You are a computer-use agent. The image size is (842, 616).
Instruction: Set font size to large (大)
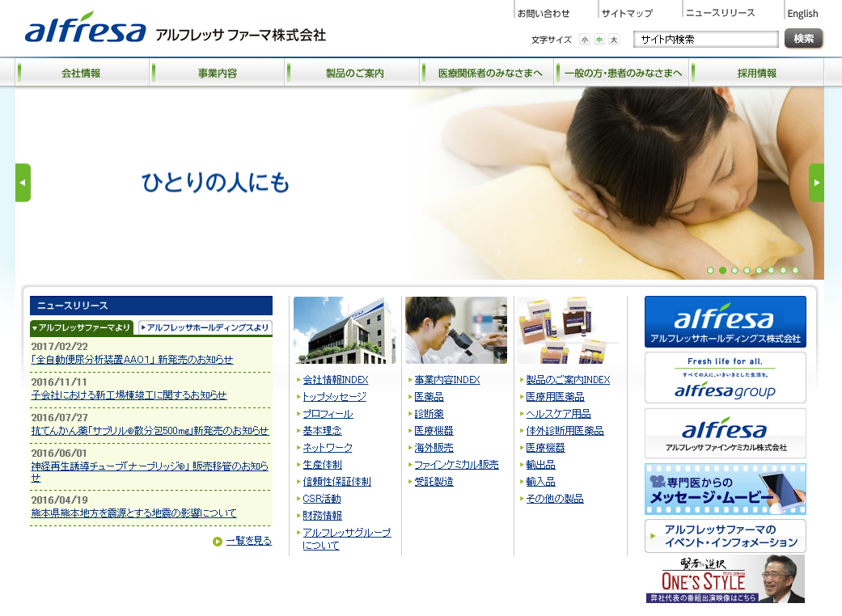[x=614, y=39]
